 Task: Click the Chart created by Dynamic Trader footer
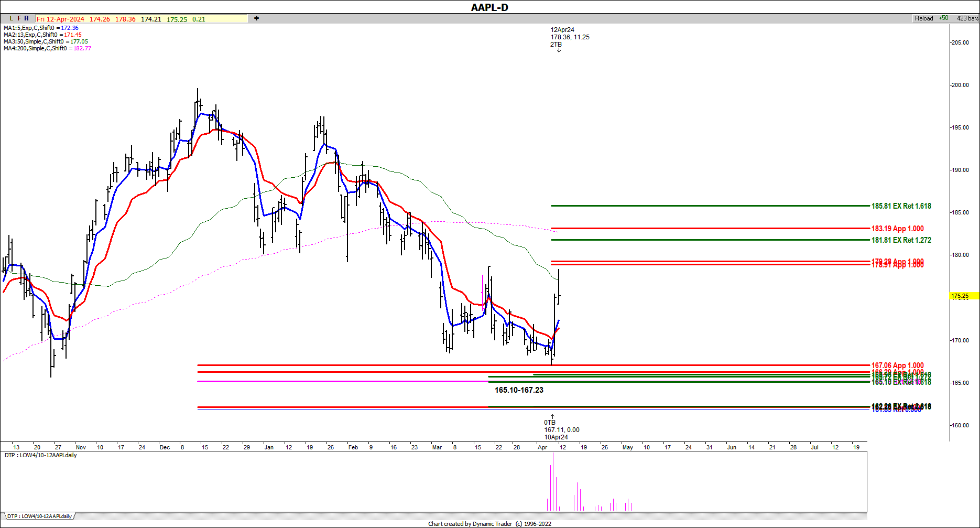coord(489,524)
